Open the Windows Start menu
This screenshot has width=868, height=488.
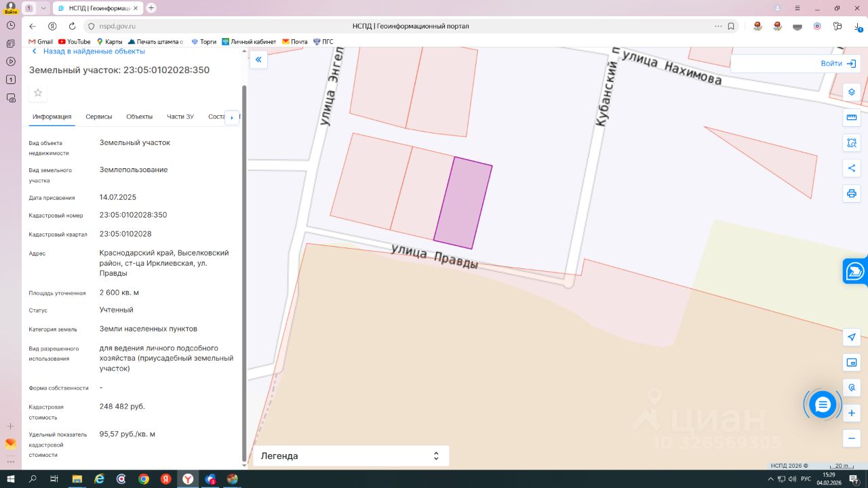coord(11,479)
